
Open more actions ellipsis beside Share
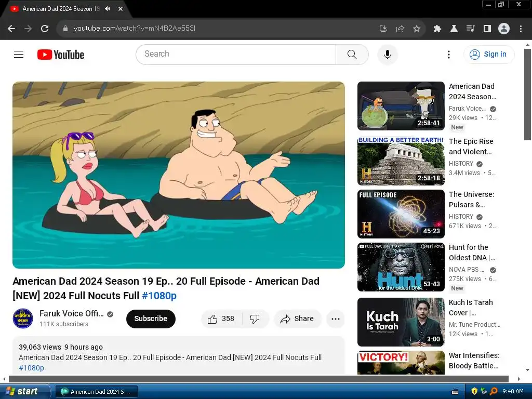(x=336, y=318)
